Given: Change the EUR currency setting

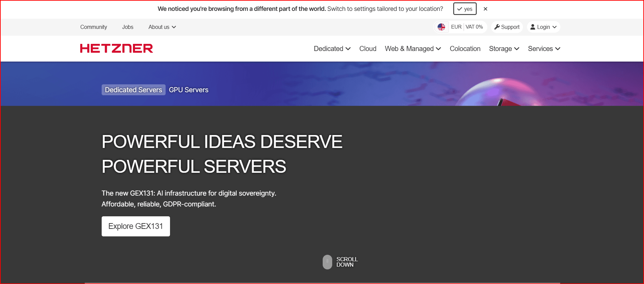Looking at the screenshot, I should point(456,27).
